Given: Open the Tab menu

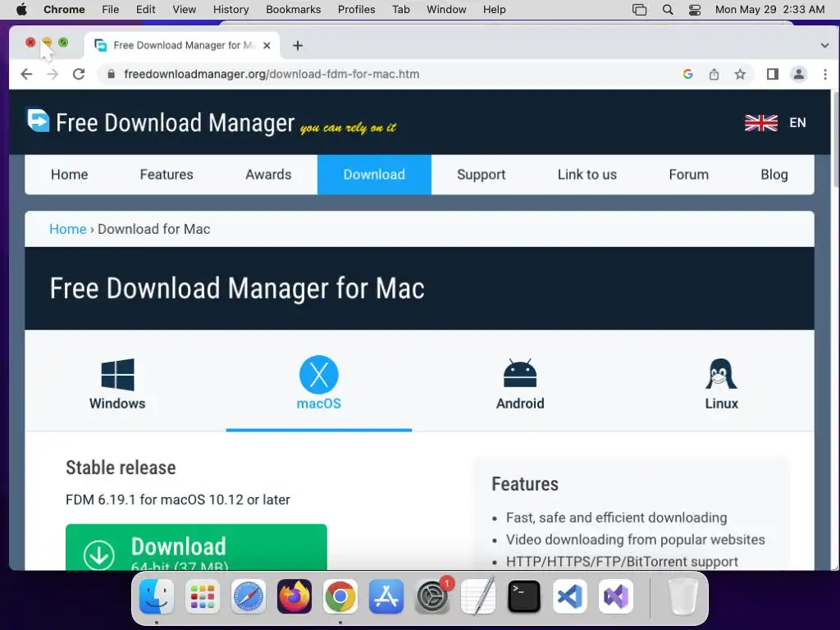Looking at the screenshot, I should (400, 10).
